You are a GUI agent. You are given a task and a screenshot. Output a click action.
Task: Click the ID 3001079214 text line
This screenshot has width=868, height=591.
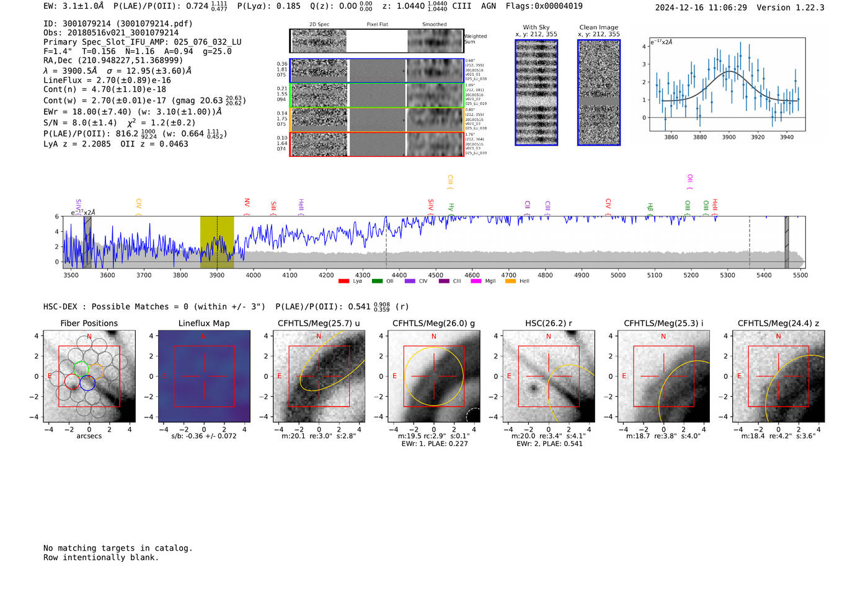click(118, 24)
